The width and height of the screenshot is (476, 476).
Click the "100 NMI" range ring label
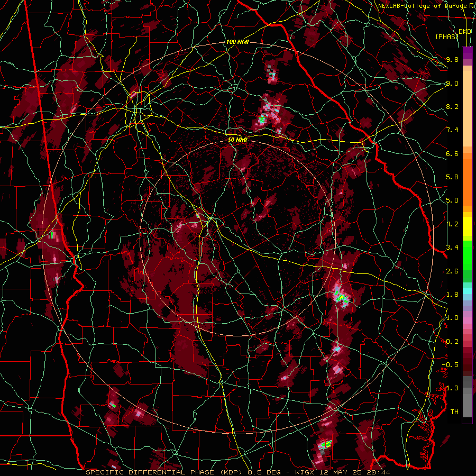pyautogui.click(x=237, y=42)
